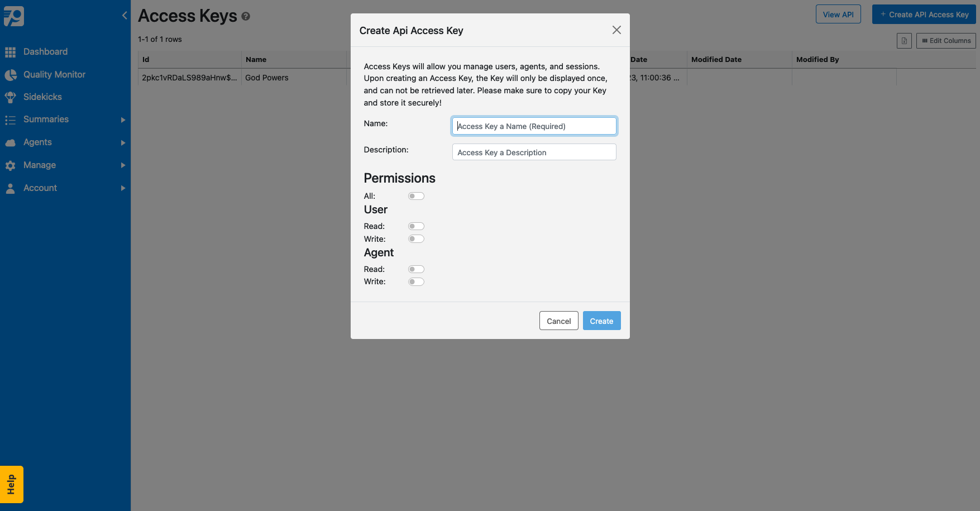Open the Agents menu entry
Screen dimensions: 980x511
[37, 142]
